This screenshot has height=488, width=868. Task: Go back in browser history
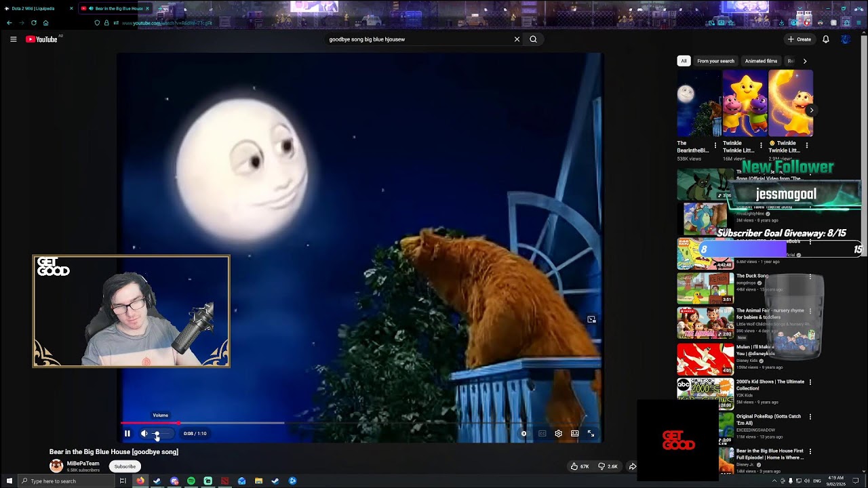tap(9, 23)
